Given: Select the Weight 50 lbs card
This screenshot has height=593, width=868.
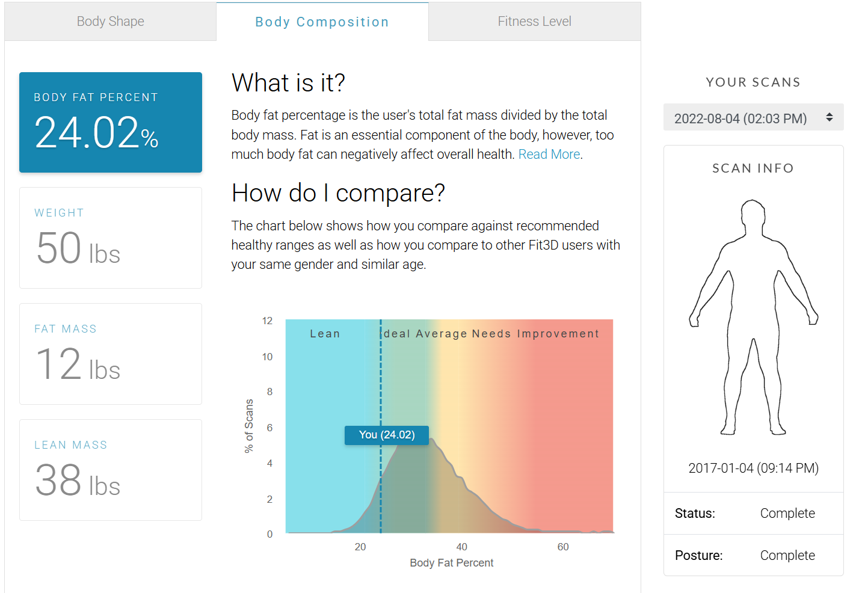Looking at the screenshot, I should (x=111, y=238).
